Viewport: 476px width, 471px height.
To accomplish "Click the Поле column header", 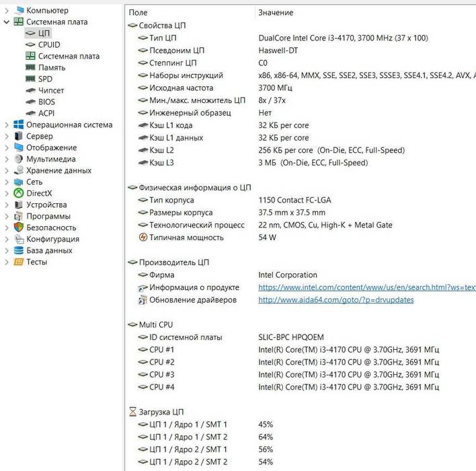I will pyautogui.click(x=138, y=13).
